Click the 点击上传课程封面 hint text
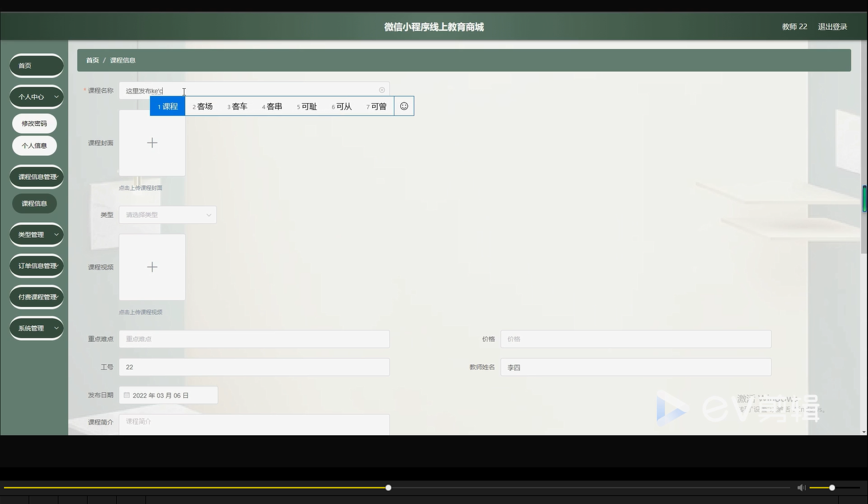The width and height of the screenshot is (868, 504). coord(141,188)
